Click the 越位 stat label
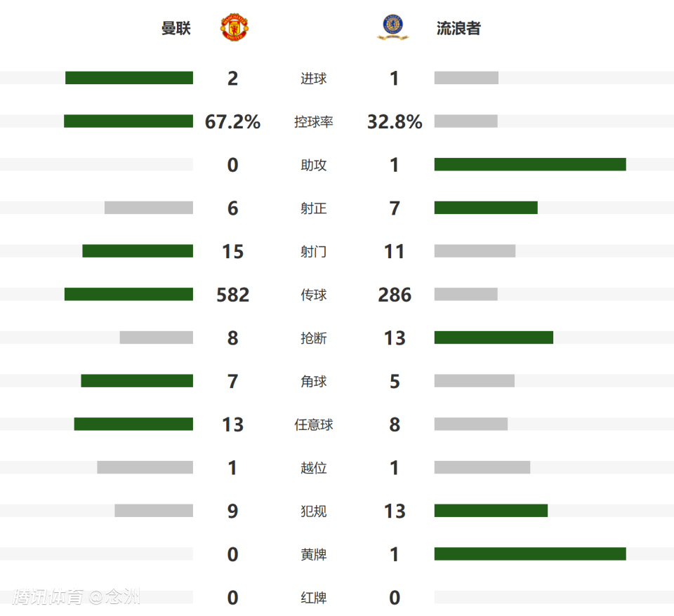The width and height of the screenshot is (674, 616). click(x=314, y=468)
